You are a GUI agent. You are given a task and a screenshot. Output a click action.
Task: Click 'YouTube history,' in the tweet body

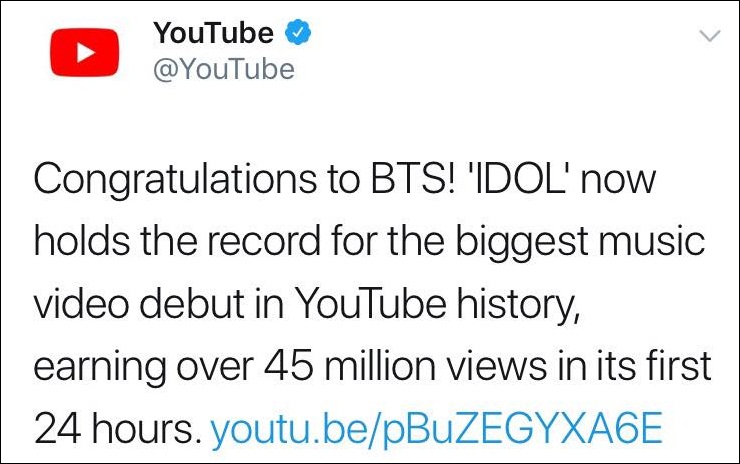point(437,305)
